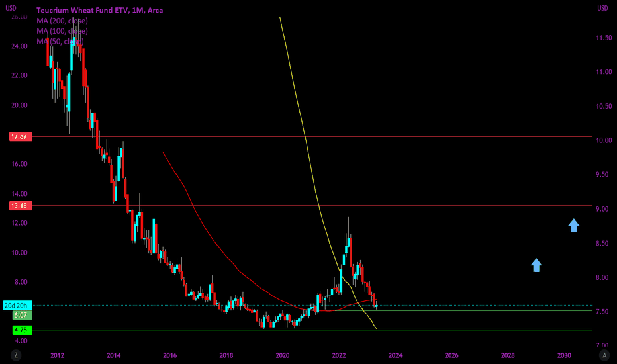Viewport: 617px width, 364px height.
Task: Click the 2012 label on time axis
Action: click(58, 355)
